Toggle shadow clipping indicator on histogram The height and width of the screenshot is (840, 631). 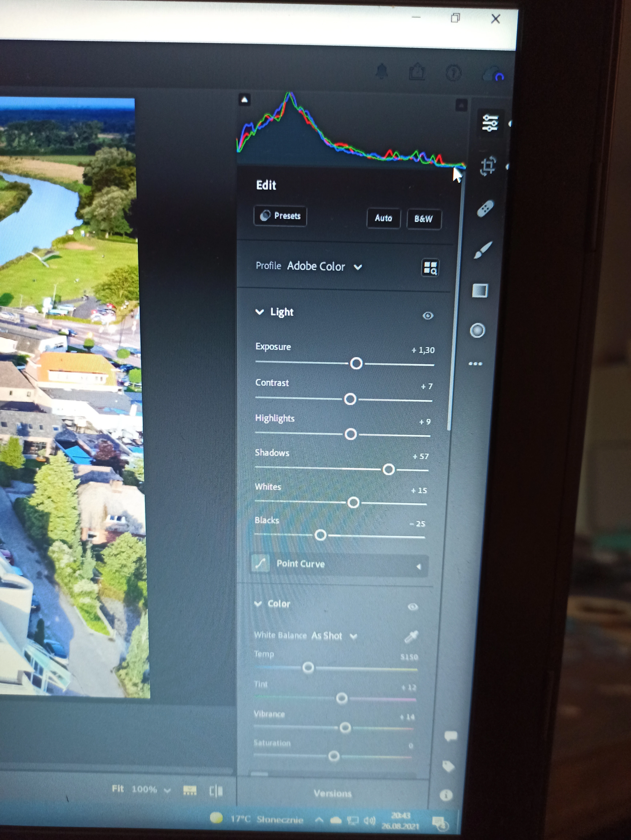tap(245, 100)
